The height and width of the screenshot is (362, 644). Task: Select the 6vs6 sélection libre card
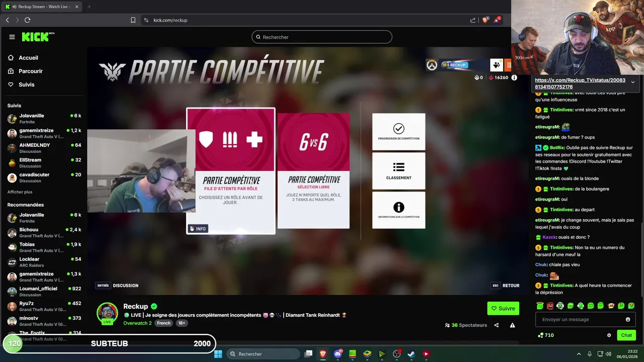[x=313, y=171]
